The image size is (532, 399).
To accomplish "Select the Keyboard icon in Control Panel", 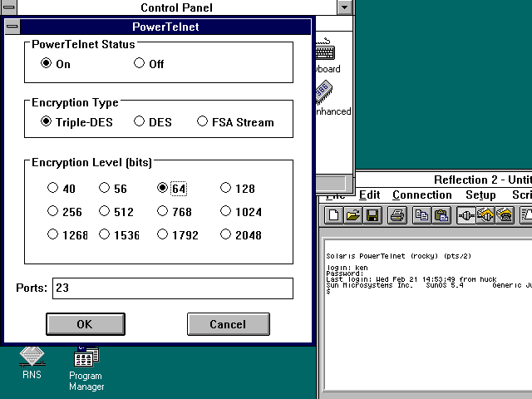I will (x=328, y=56).
